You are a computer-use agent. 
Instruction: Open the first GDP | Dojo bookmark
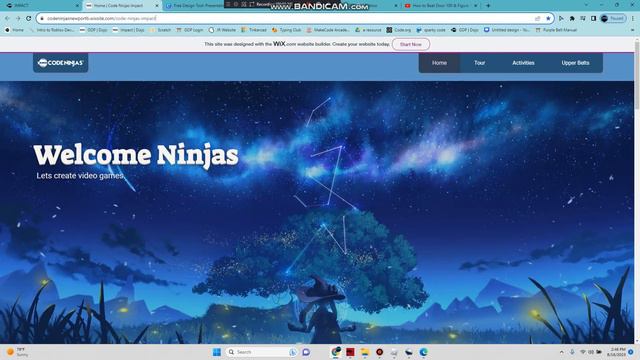pos(93,30)
